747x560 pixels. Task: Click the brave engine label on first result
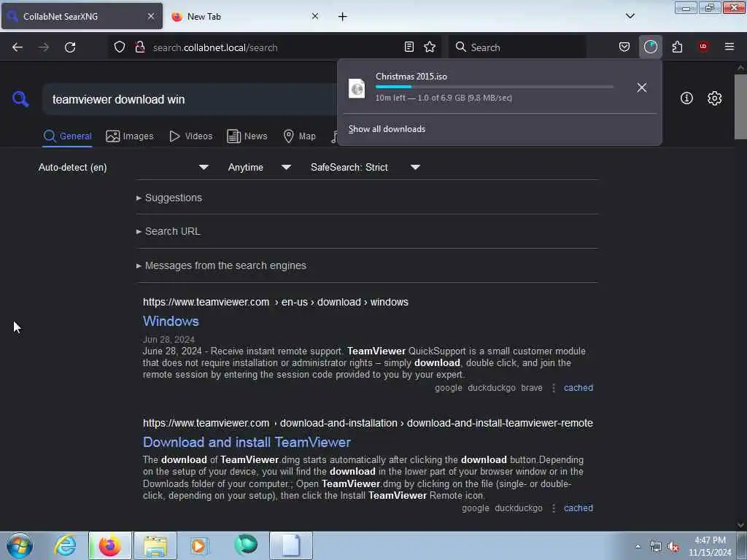click(x=532, y=388)
